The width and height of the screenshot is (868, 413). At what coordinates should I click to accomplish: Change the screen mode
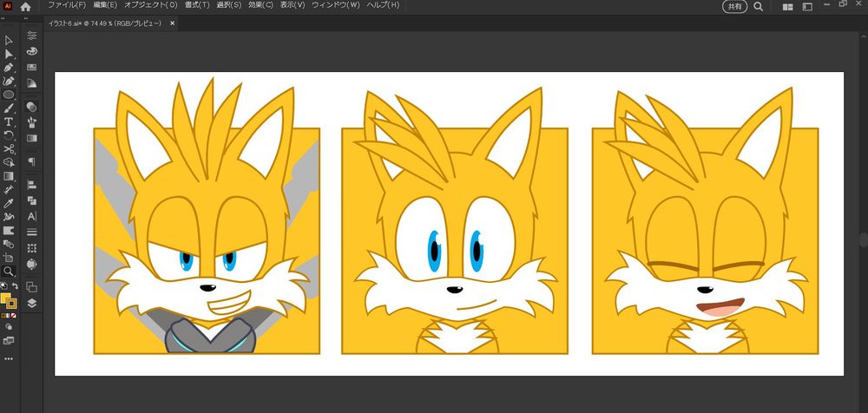point(9,340)
